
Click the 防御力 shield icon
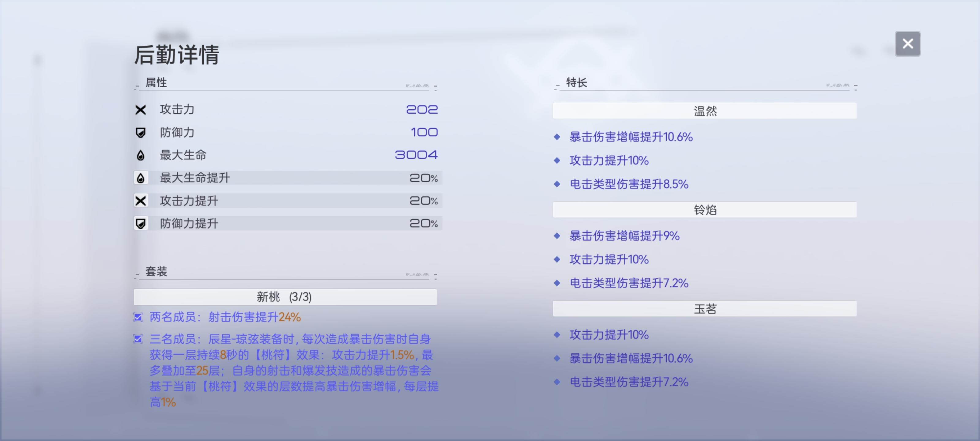click(x=140, y=132)
